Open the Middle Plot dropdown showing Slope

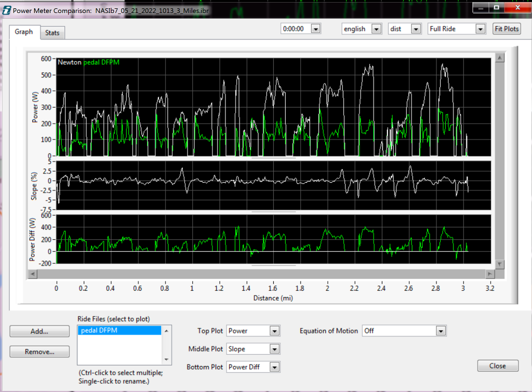(274, 348)
